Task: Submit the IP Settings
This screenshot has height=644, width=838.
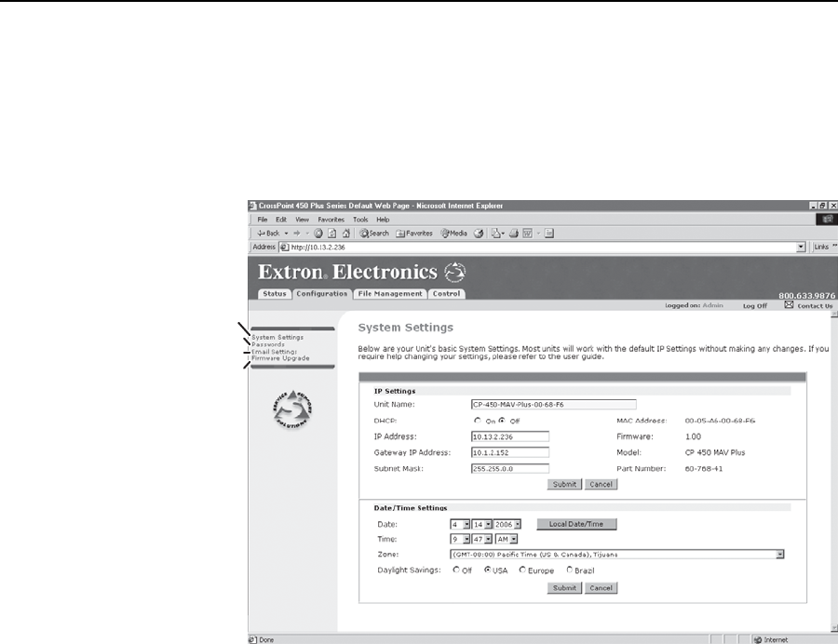Action: pos(564,484)
